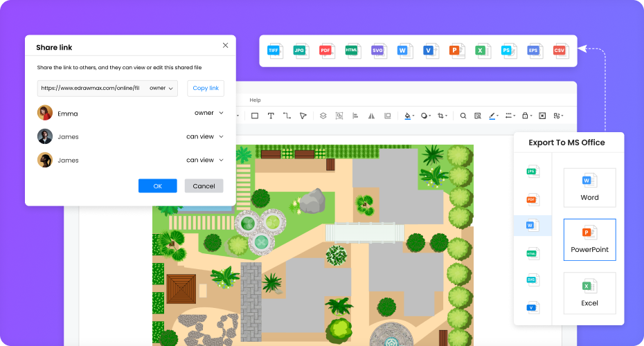The image size is (644, 346).
Task: Click the search magnifier icon in toolbar
Action: [463, 116]
